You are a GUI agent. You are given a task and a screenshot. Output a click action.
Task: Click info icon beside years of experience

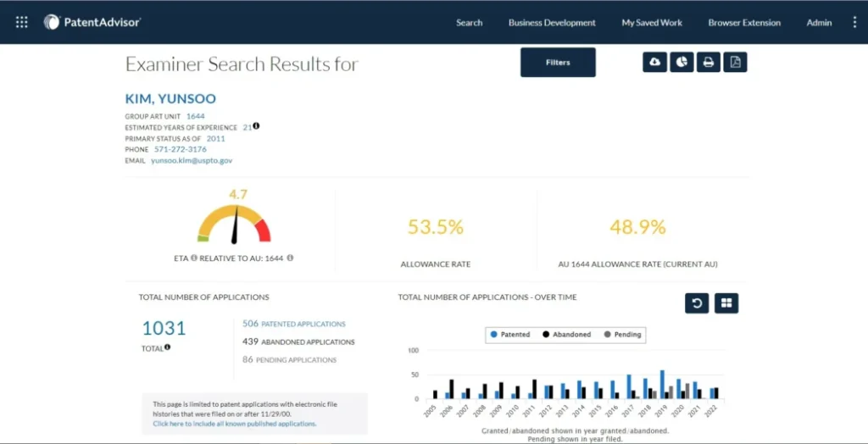tap(256, 126)
